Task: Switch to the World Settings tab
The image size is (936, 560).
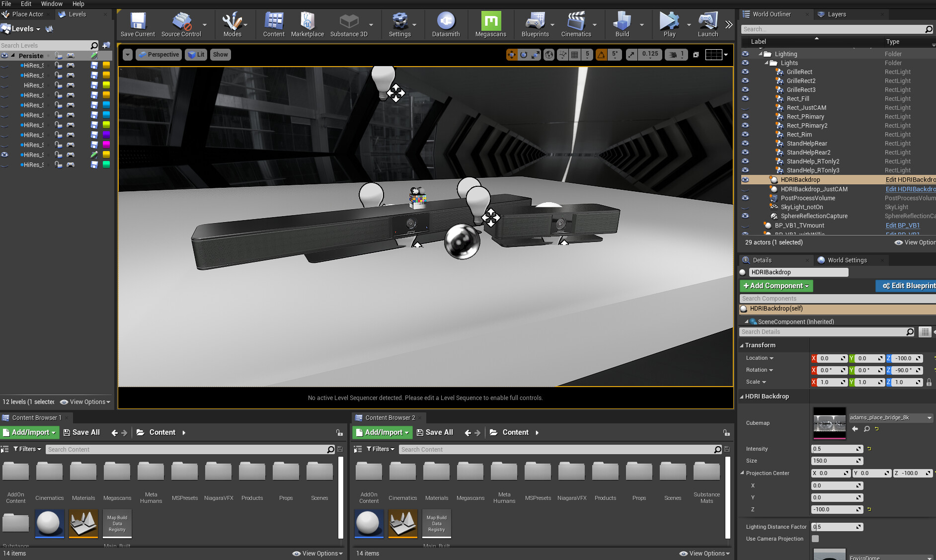Action: tap(846, 260)
